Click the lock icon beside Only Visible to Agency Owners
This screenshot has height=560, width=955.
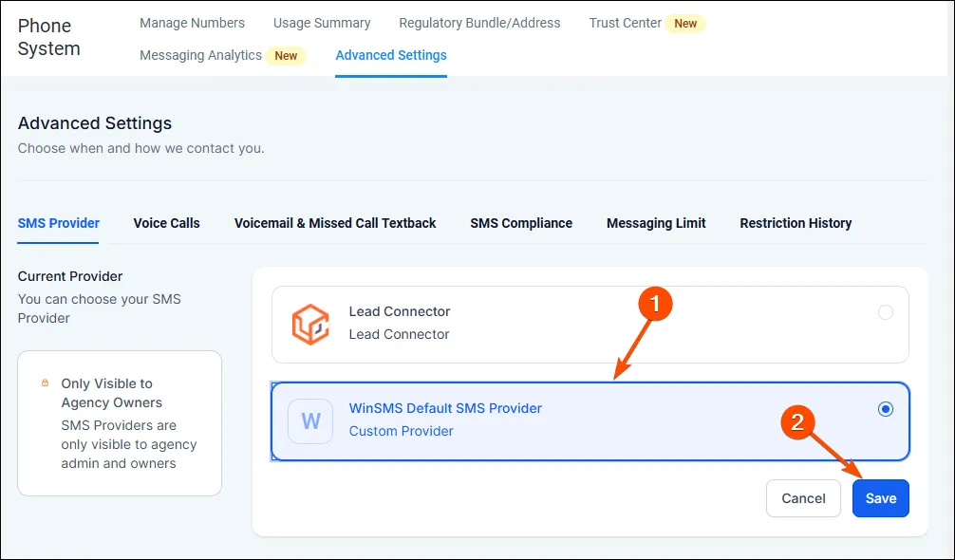click(x=45, y=383)
